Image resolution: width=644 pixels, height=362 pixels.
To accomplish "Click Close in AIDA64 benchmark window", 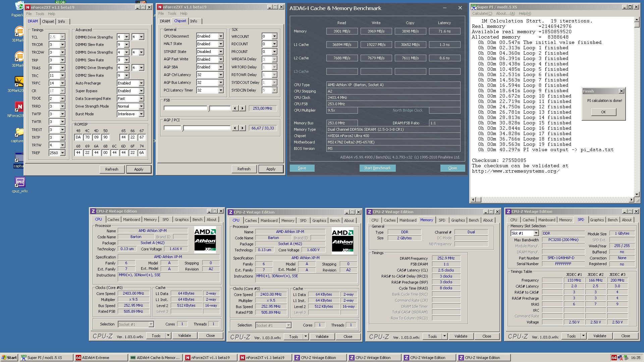I will 452,168.
